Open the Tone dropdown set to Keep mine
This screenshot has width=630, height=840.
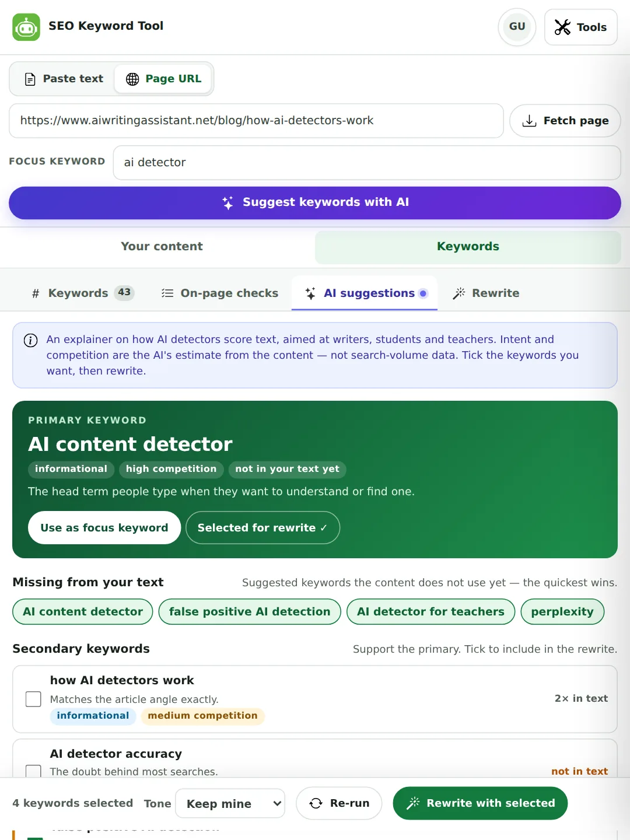coord(230,804)
